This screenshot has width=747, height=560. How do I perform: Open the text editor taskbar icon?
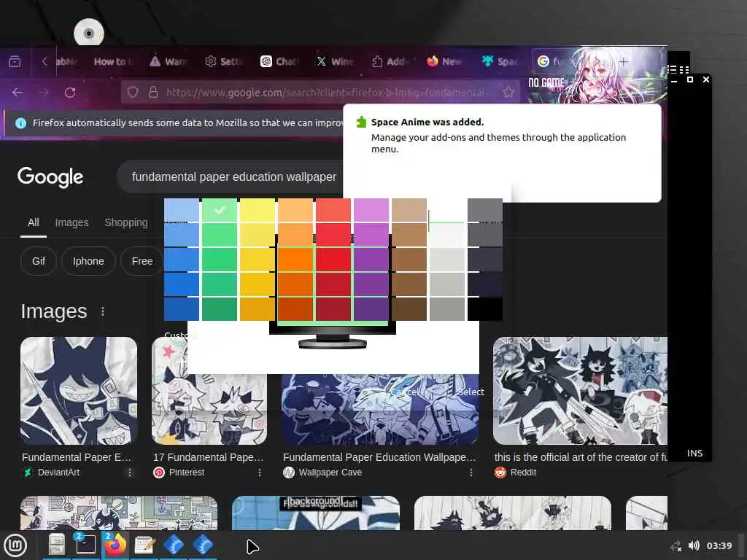tap(144, 545)
